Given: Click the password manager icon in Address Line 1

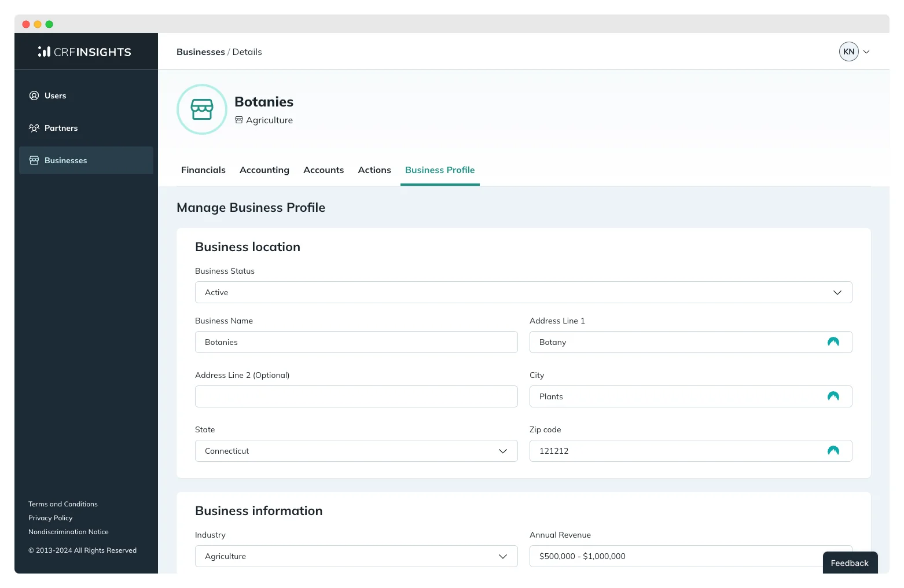Looking at the screenshot, I should tap(833, 342).
